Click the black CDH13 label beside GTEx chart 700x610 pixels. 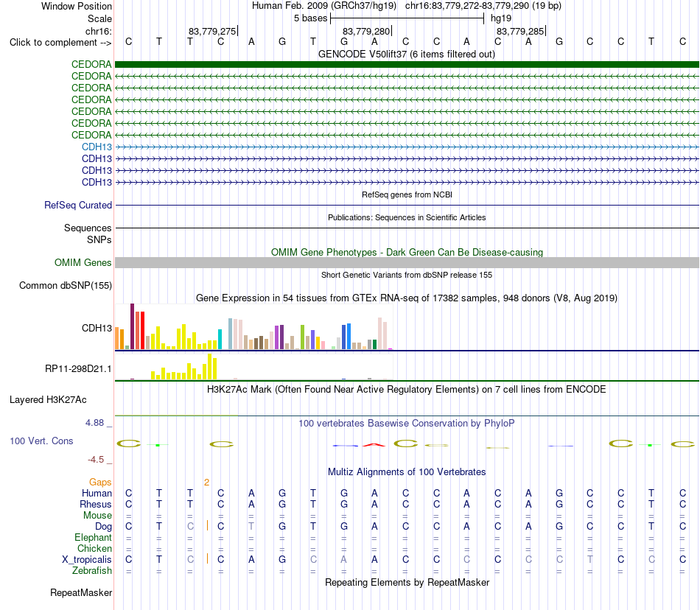pyautogui.click(x=97, y=328)
